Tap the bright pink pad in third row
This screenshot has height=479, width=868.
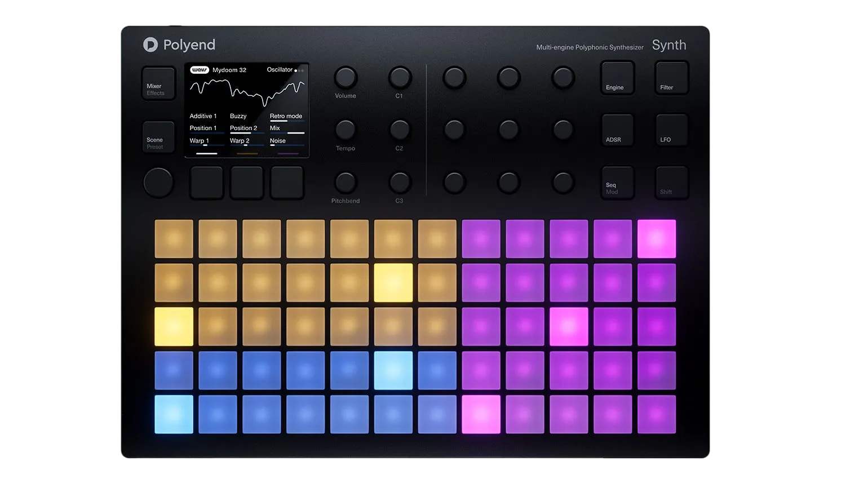coord(569,326)
